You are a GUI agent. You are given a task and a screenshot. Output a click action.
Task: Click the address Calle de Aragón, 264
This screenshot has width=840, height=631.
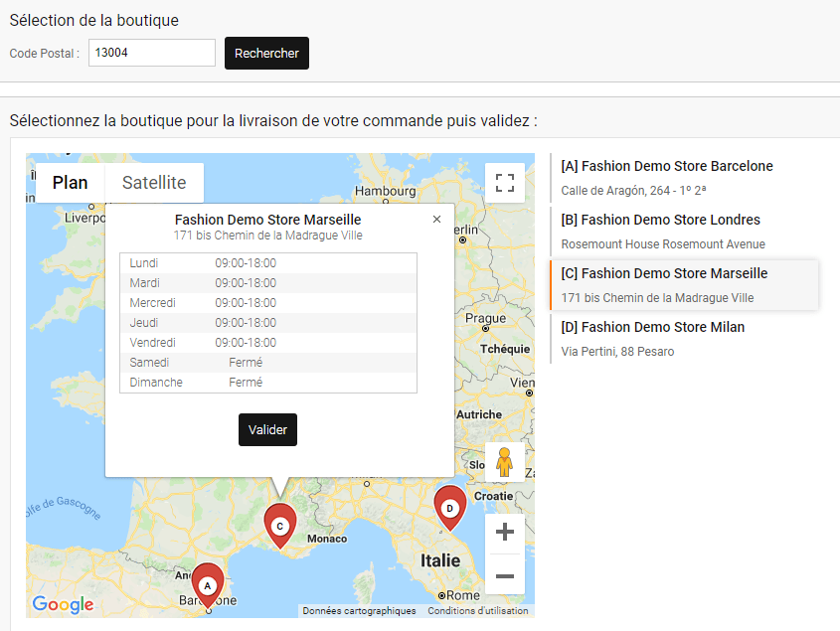point(633,190)
